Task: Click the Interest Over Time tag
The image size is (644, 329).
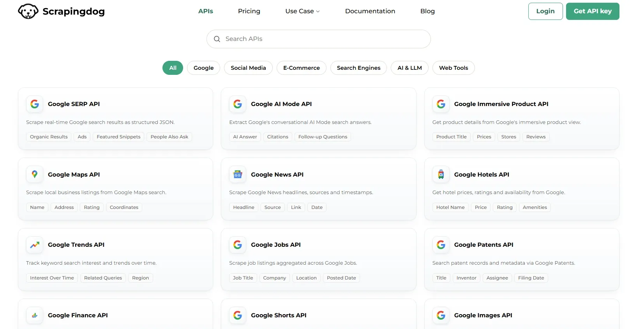Action: coord(52,278)
